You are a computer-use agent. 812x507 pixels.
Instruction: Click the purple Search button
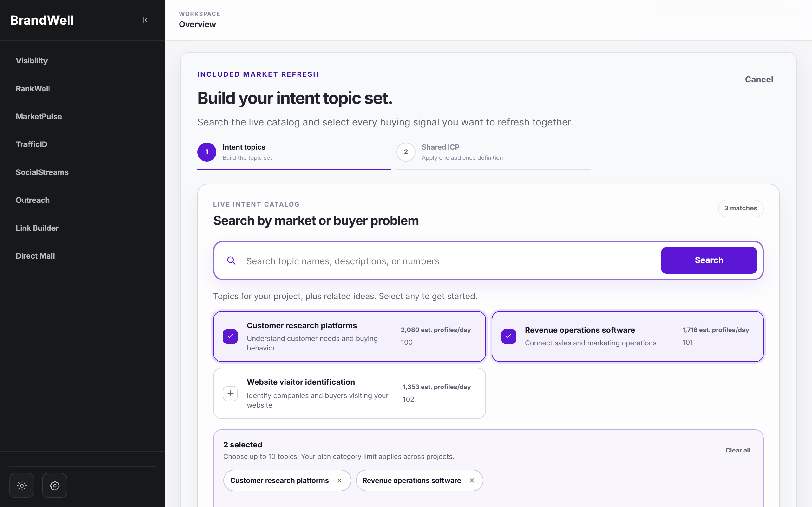click(x=709, y=260)
